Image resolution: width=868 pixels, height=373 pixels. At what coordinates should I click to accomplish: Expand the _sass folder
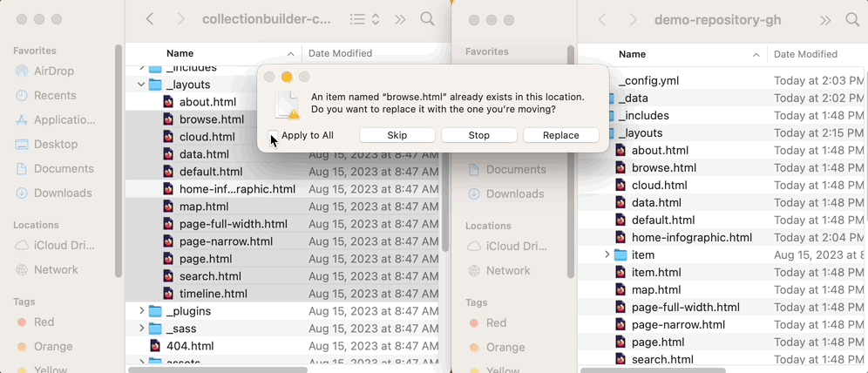(x=141, y=329)
